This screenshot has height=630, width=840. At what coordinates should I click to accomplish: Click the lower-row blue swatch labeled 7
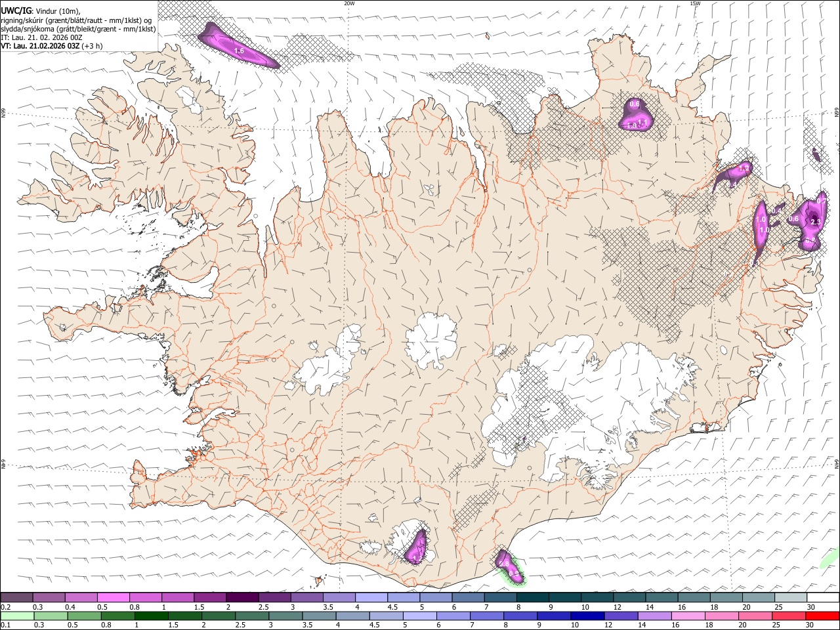pyautogui.click(x=486, y=616)
